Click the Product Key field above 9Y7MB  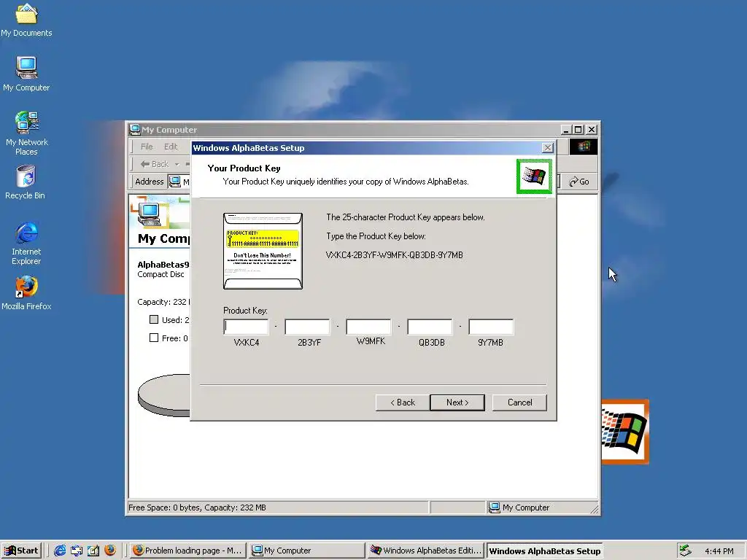pos(491,327)
